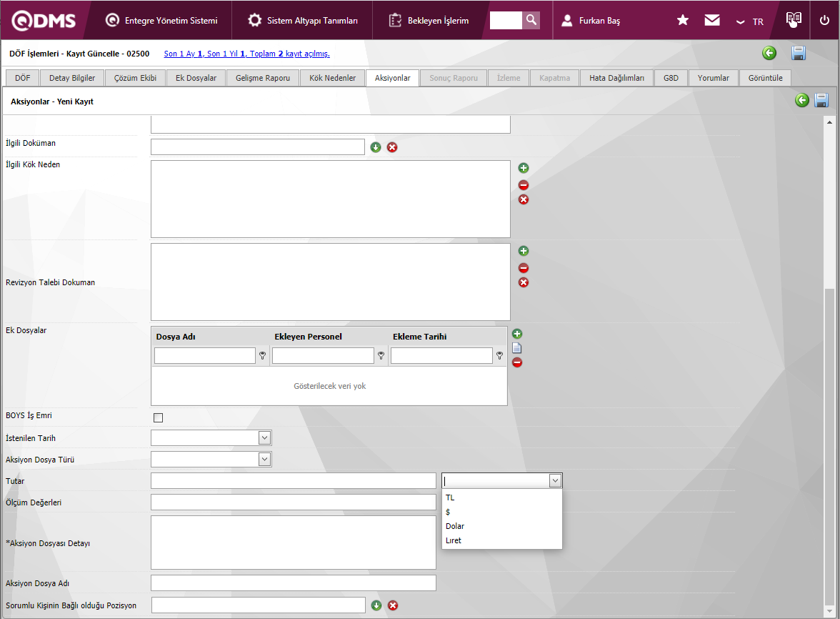
Task: Remove selected İlgili Kök Neden item
Action: click(x=524, y=185)
